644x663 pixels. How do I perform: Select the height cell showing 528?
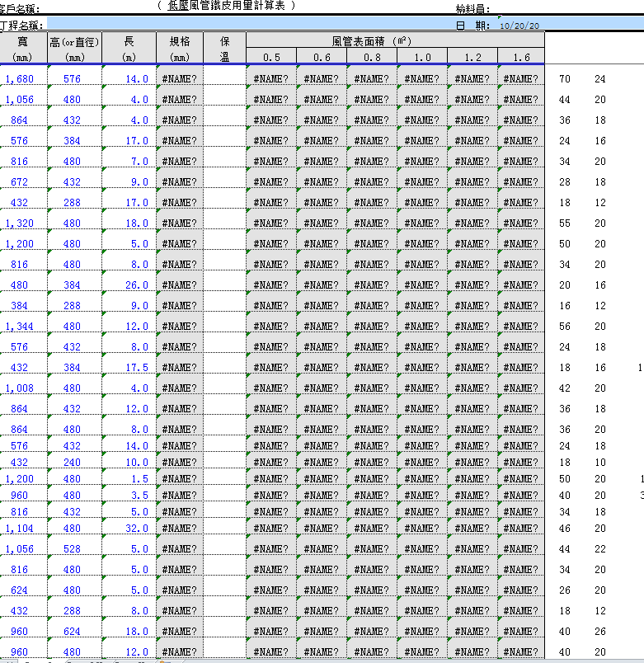click(x=74, y=545)
